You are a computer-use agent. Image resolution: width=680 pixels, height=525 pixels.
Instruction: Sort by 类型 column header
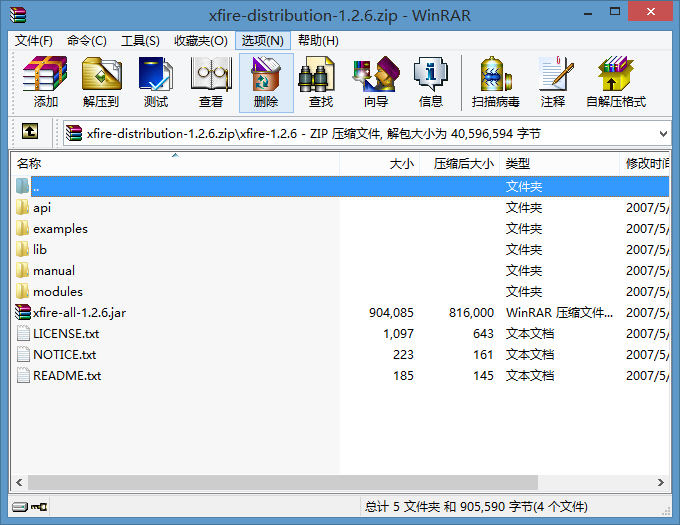click(x=559, y=163)
